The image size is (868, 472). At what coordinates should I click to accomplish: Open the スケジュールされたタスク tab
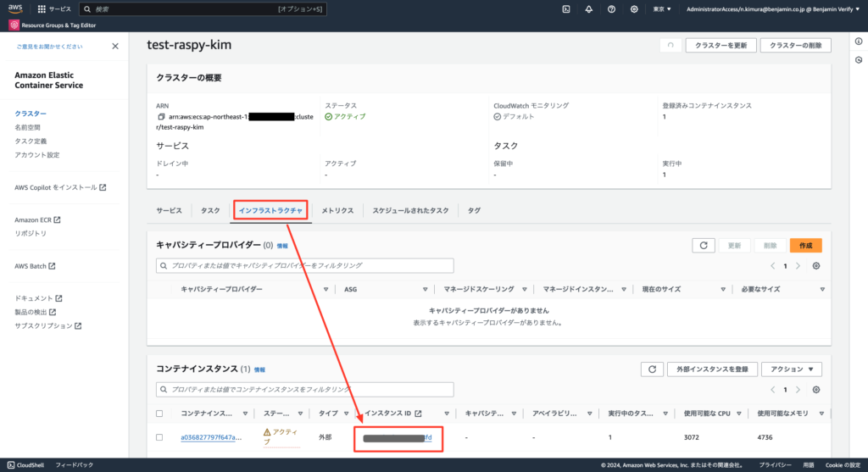point(410,210)
